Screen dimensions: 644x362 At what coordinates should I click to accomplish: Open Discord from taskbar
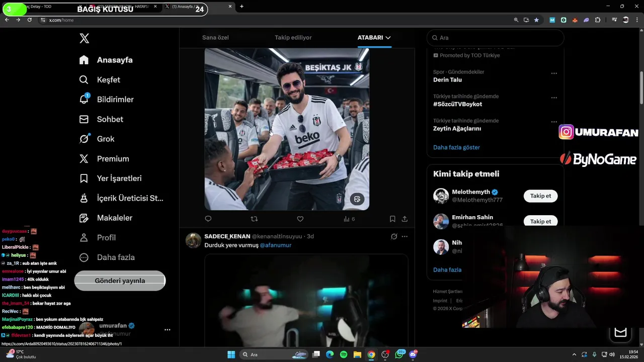[413, 354]
